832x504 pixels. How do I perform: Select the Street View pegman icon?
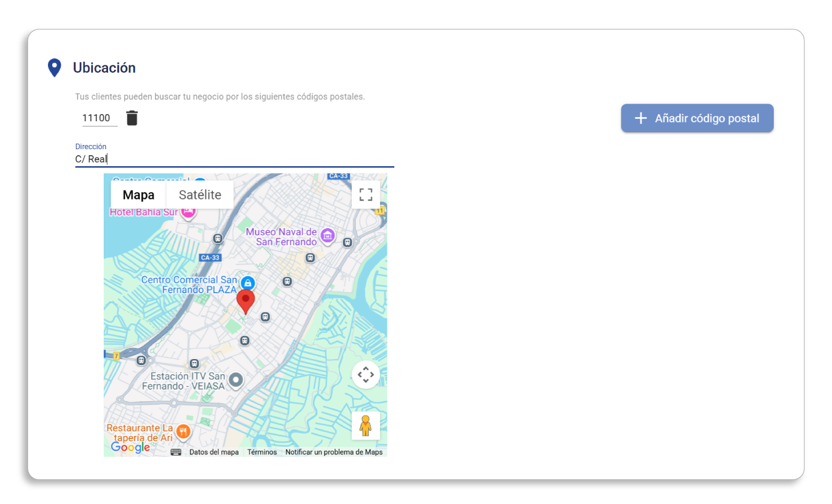[x=366, y=426]
